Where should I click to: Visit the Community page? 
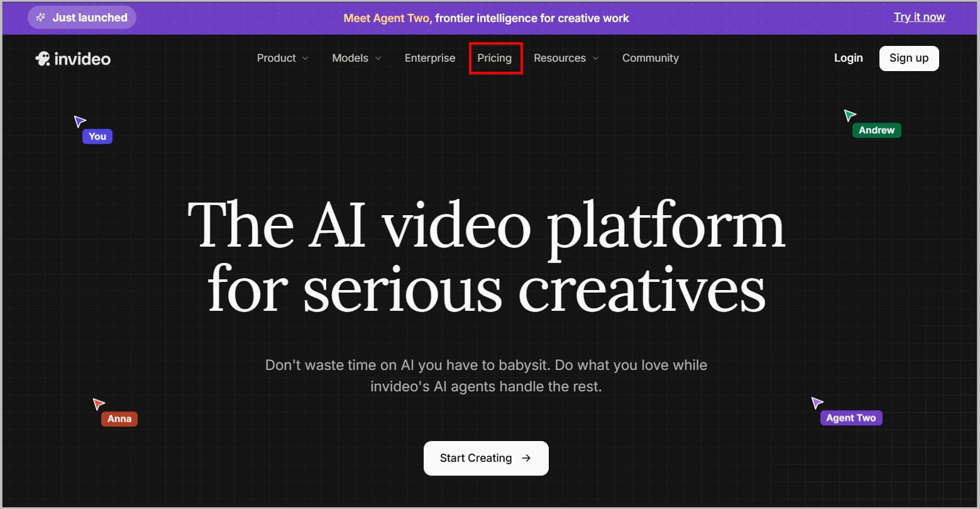click(x=651, y=58)
